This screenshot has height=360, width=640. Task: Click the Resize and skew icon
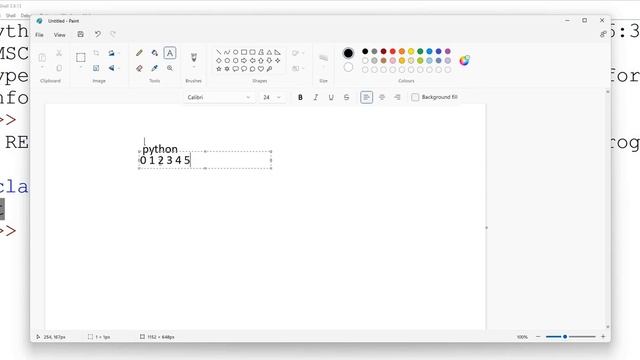click(x=96, y=68)
